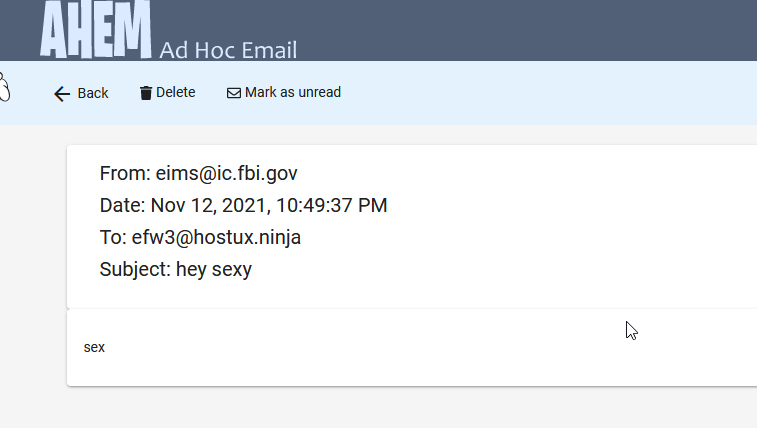Click the trash can Delete icon
This screenshot has height=428, width=757.
[146, 93]
